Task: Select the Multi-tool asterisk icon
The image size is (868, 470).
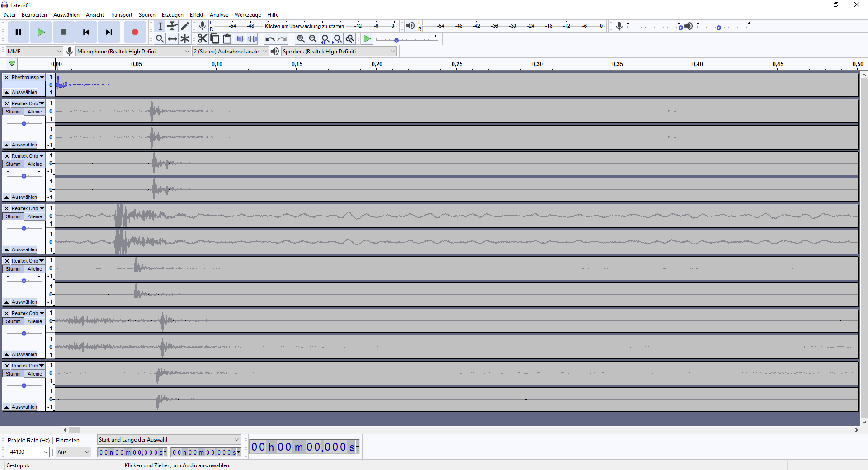Action: (x=185, y=39)
